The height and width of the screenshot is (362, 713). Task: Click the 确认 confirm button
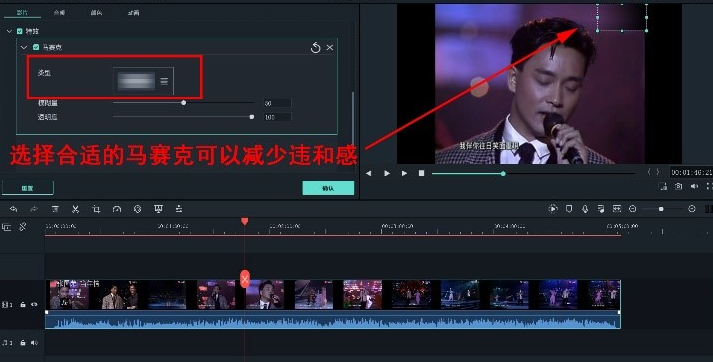[x=328, y=188]
